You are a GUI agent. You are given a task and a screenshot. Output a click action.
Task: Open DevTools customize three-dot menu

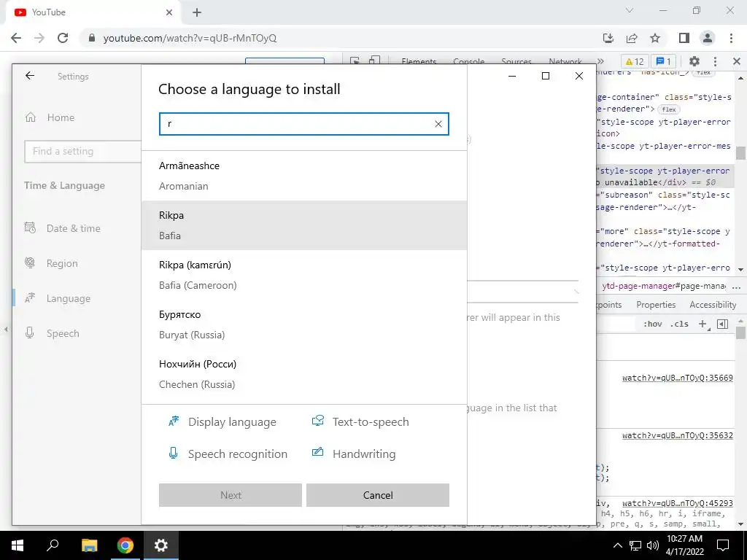[x=715, y=61]
